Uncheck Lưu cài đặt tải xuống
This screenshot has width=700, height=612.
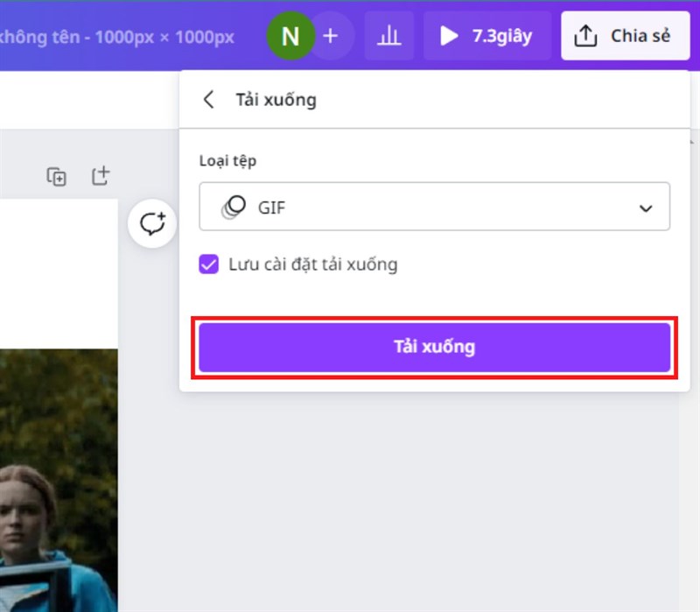208,264
